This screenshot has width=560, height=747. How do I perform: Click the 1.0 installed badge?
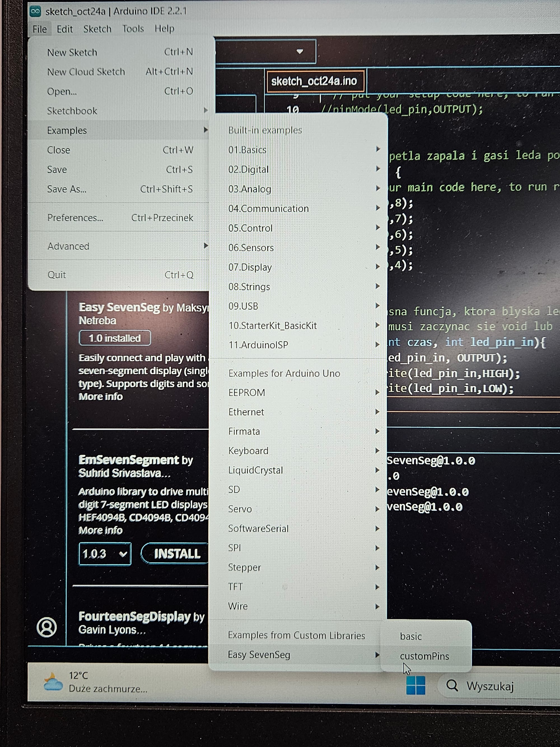pyautogui.click(x=115, y=338)
